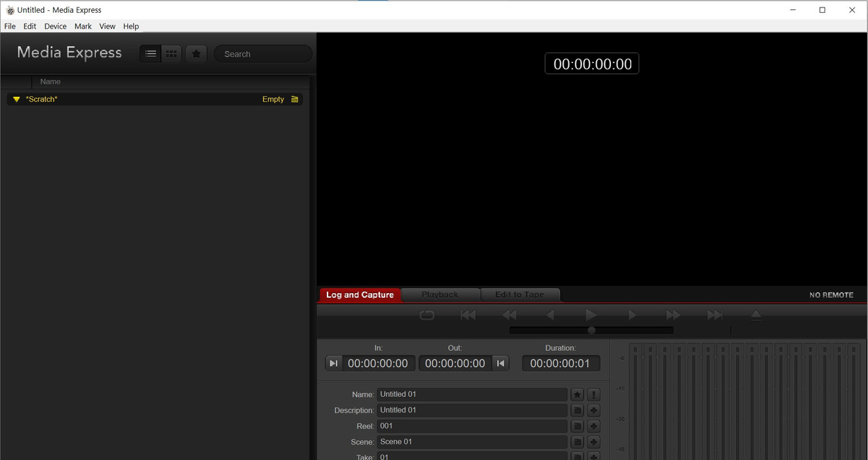
Task: Skip to the end of the clip
Action: tap(714, 315)
